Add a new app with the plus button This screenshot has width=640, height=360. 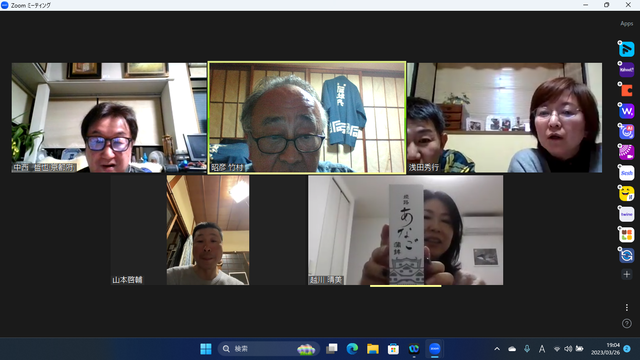click(627, 274)
